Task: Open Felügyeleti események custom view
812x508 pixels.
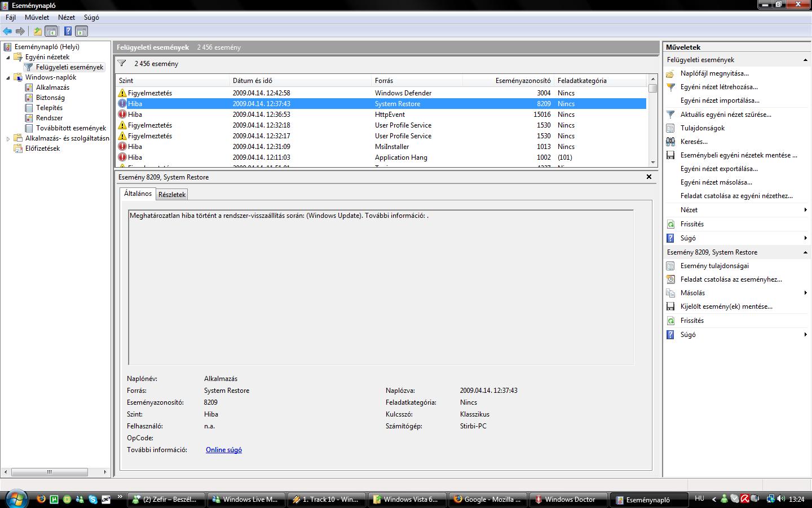Action: [69, 67]
